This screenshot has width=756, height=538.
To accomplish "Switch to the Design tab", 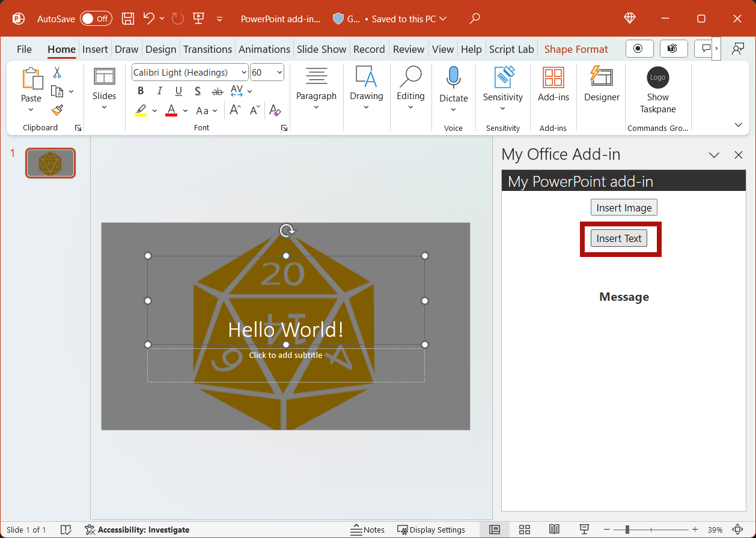I will pos(160,49).
